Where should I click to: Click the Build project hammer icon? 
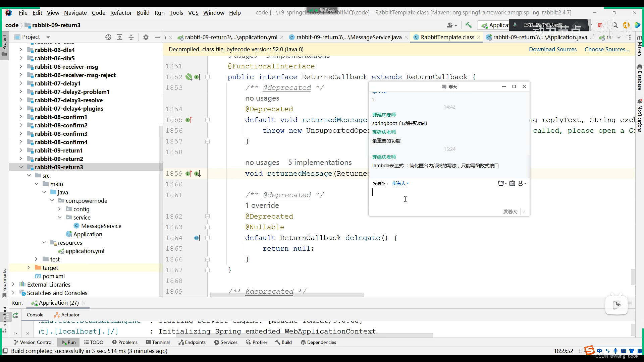[469, 25]
